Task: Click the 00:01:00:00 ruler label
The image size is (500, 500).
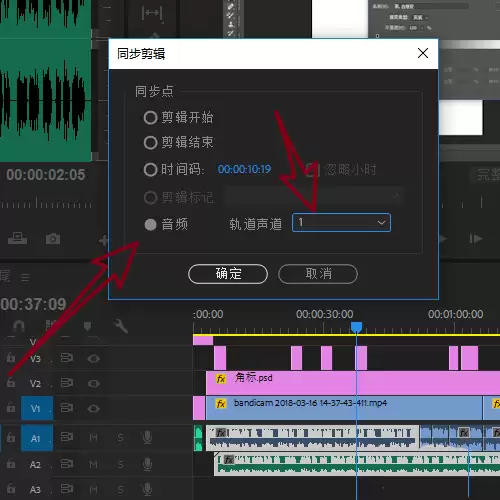Action: [x=455, y=314]
